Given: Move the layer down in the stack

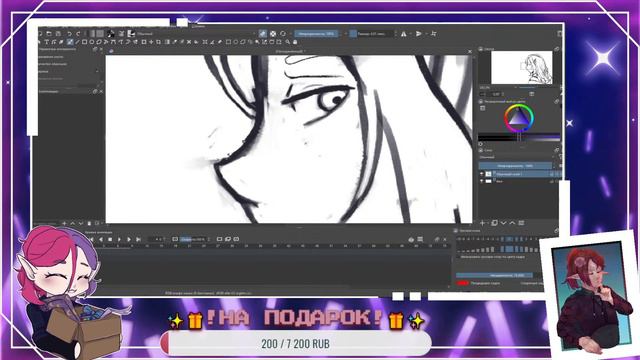Looking at the screenshot, I should click(x=503, y=223).
